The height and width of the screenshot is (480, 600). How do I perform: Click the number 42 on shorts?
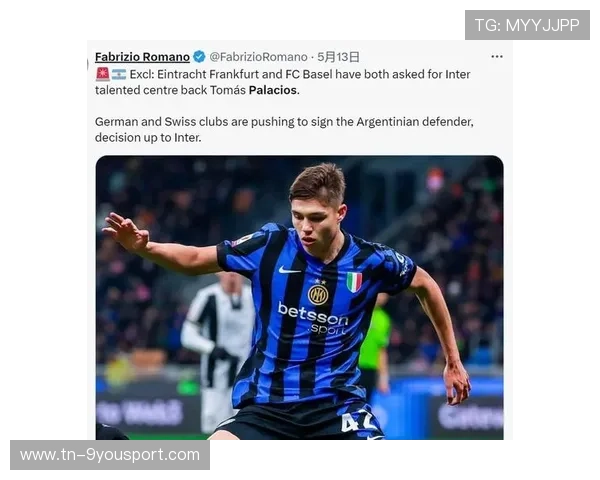(x=358, y=421)
